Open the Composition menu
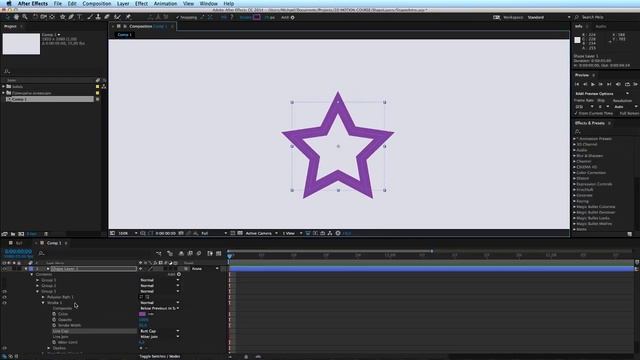This screenshot has height=360, width=640. tap(97, 3)
